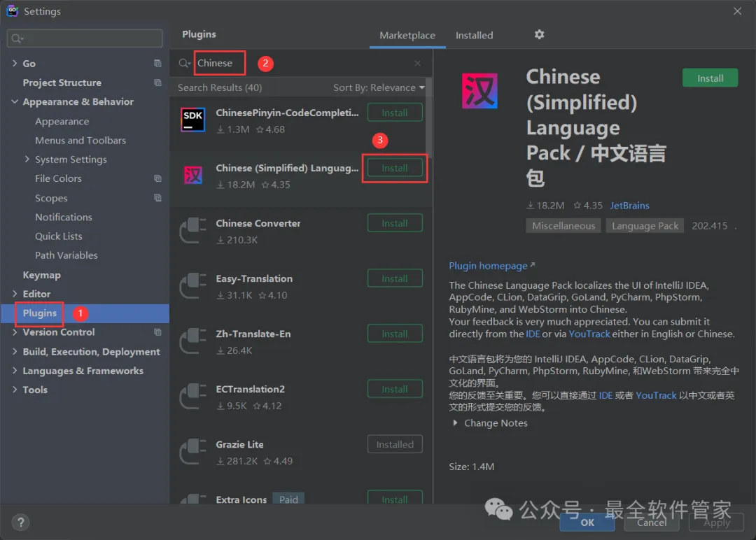Viewport: 756px width, 540px height.
Task: Click the plugin list vertical scrollbar
Action: point(428,118)
